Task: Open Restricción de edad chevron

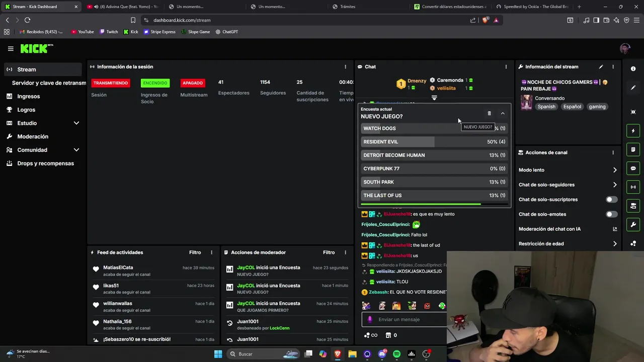Action: pyautogui.click(x=615, y=244)
